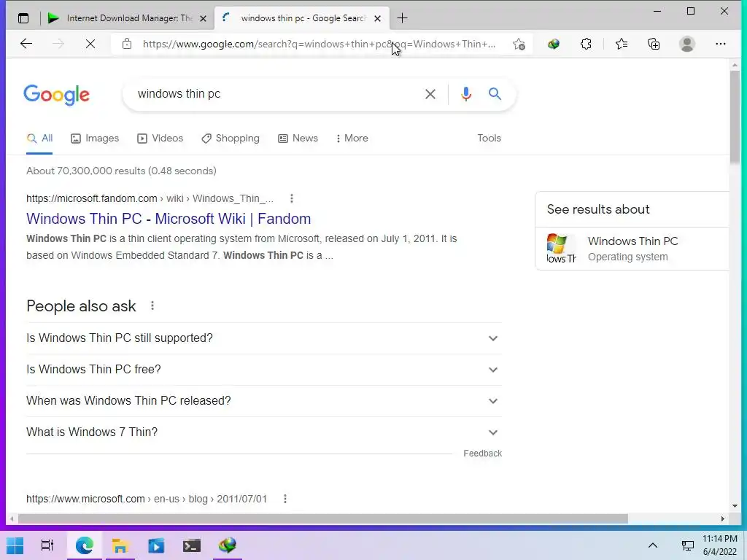747x560 pixels.
Task: Switch to Shopping results
Action: pyautogui.click(x=231, y=138)
